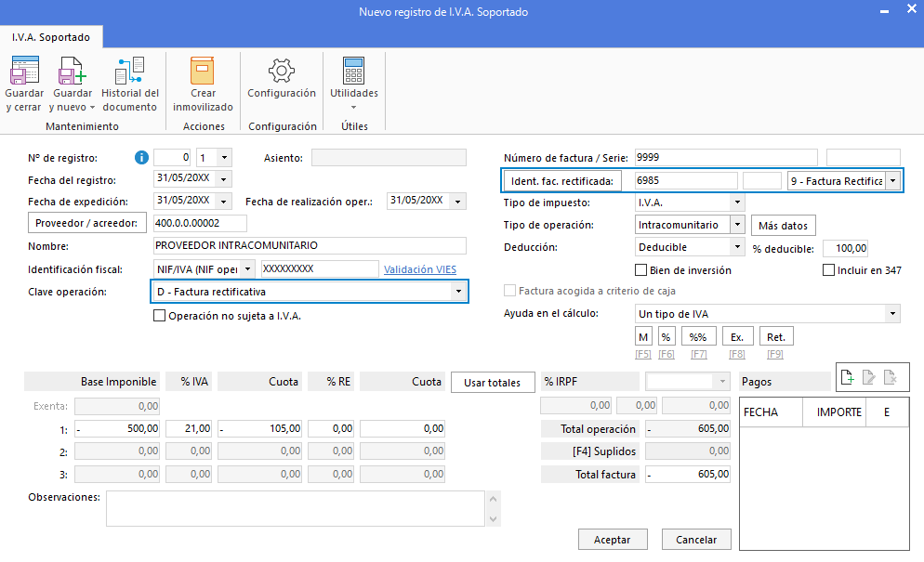The image size is (924, 562).
Task: Click the fiscal identification number field
Action: pos(320,268)
